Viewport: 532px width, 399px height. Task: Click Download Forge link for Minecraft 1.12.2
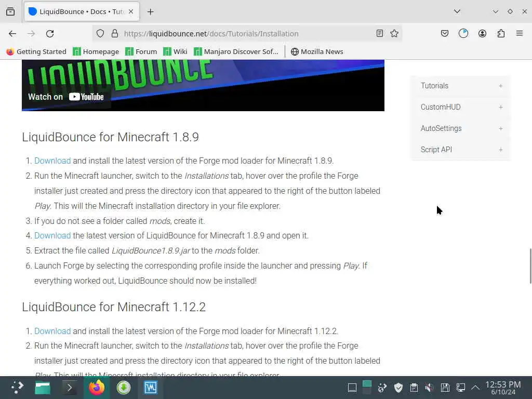click(x=52, y=331)
